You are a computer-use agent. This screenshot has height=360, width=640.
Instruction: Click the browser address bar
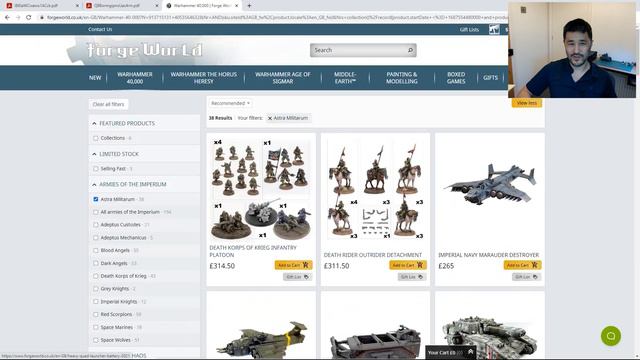click(x=273, y=18)
